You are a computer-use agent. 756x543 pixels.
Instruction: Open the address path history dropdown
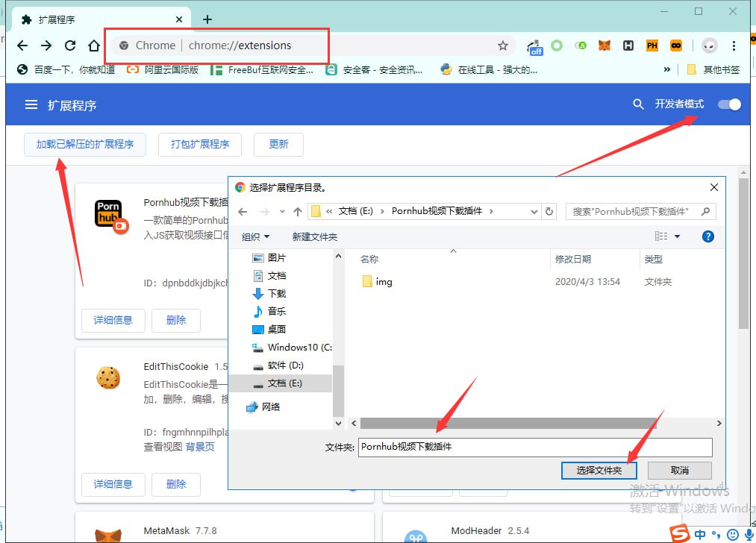point(534,212)
